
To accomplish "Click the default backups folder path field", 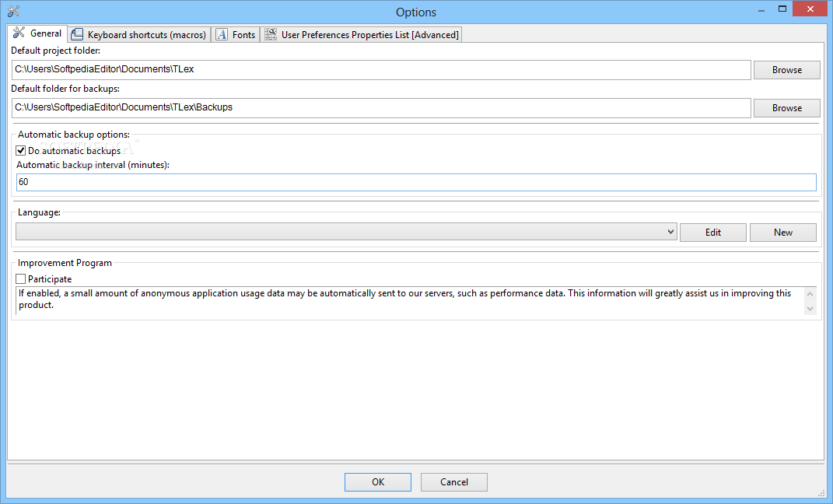I will click(x=381, y=108).
